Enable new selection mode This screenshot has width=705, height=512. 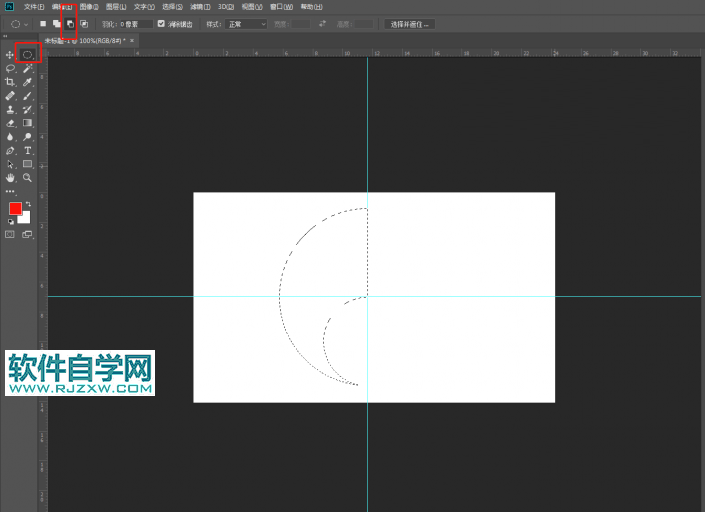tap(43, 23)
